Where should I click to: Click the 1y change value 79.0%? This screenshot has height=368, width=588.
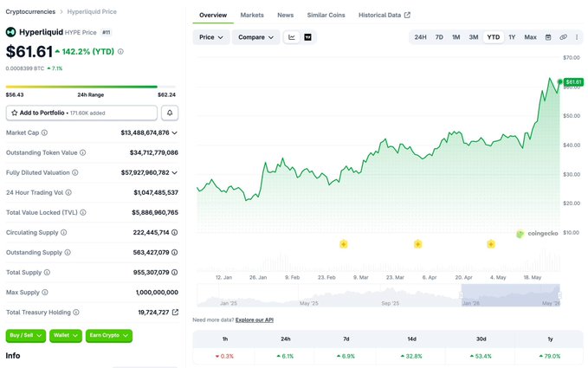550,356
